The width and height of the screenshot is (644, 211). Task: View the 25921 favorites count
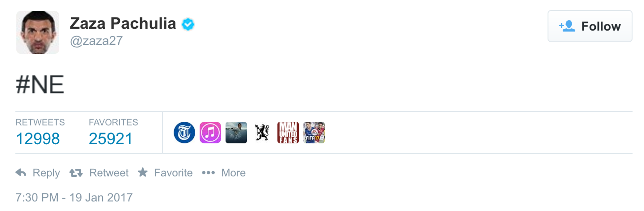pyautogui.click(x=111, y=139)
